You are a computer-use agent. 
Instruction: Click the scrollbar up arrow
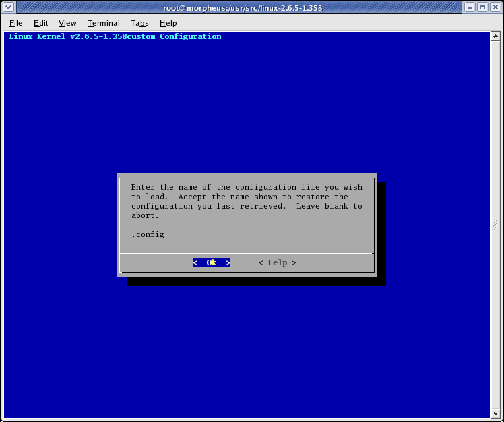[x=495, y=36]
